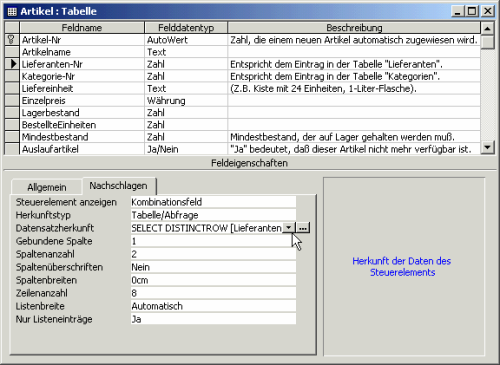Click the Währung data type cell
This screenshot has width=500, height=365.
186,101
